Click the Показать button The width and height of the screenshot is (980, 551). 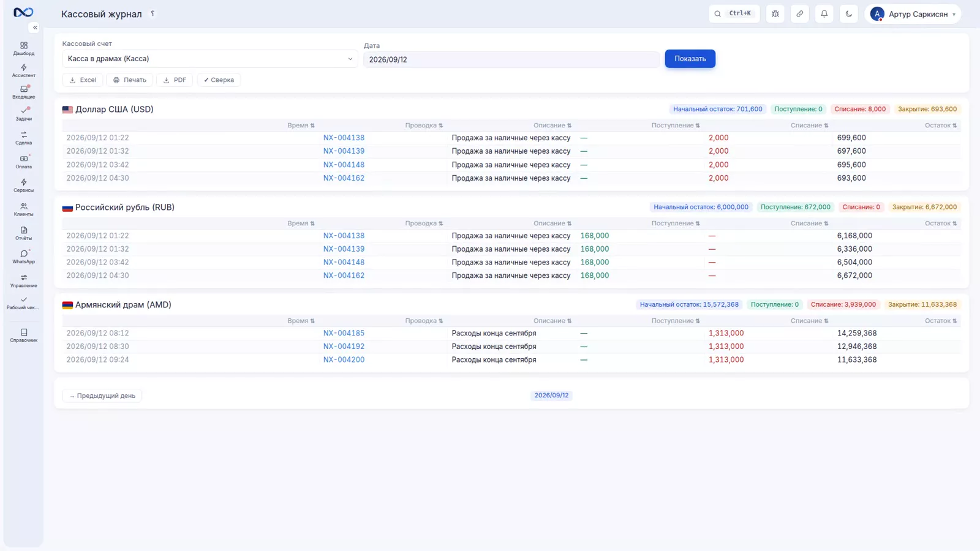tap(690, 59)
